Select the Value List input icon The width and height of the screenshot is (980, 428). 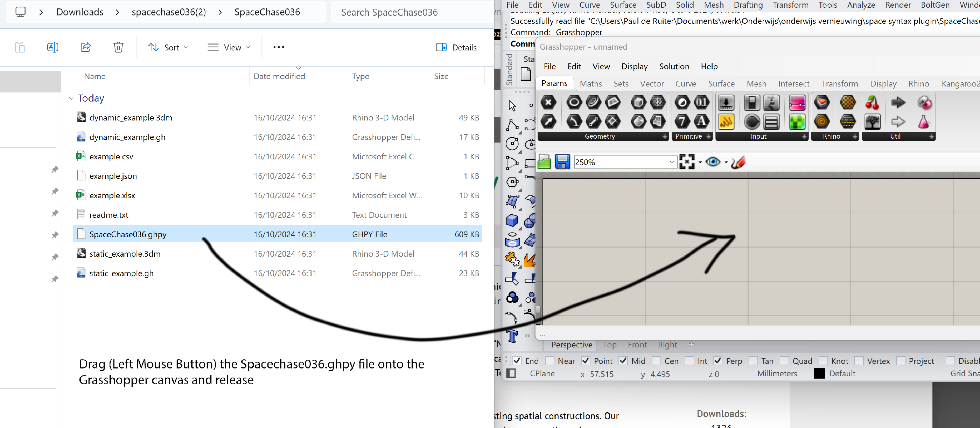pos(771,122)
